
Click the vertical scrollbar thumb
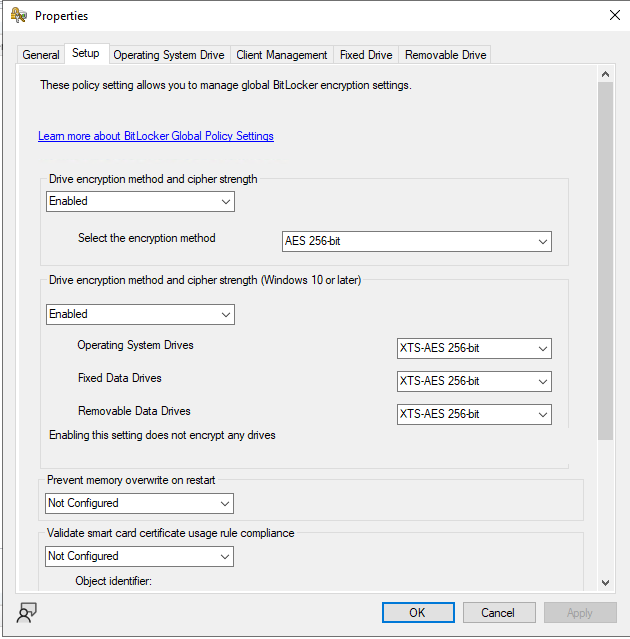(x=606, y=261)
